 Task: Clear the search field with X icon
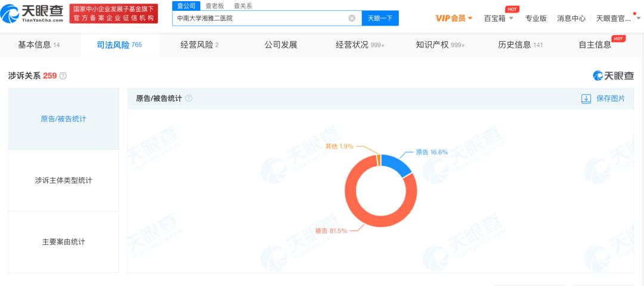(352, 18)
